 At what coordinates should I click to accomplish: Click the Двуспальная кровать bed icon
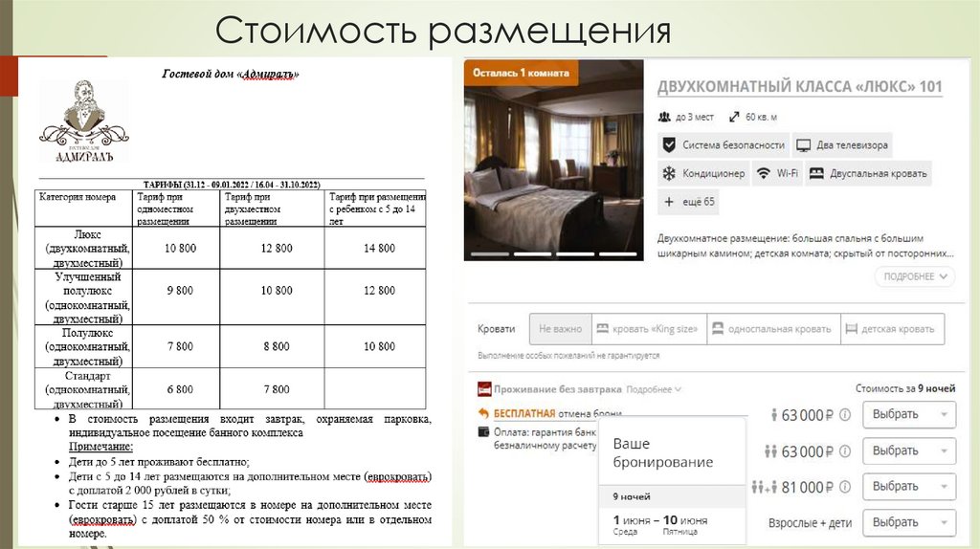(x=816, y=174)
